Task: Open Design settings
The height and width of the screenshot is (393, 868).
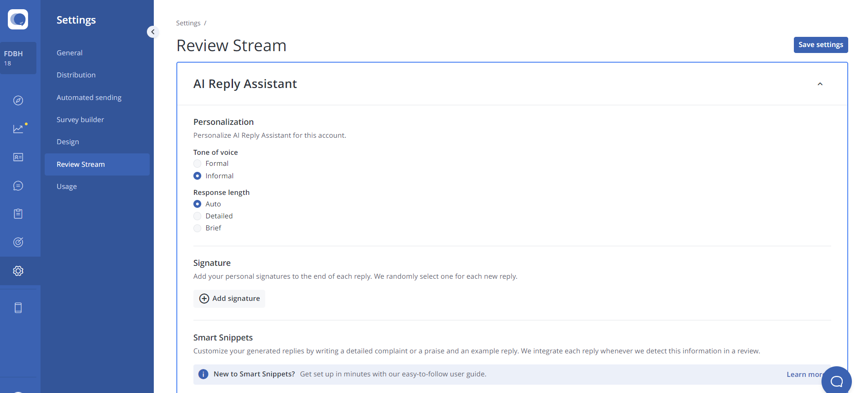Action: coord(68,142)
